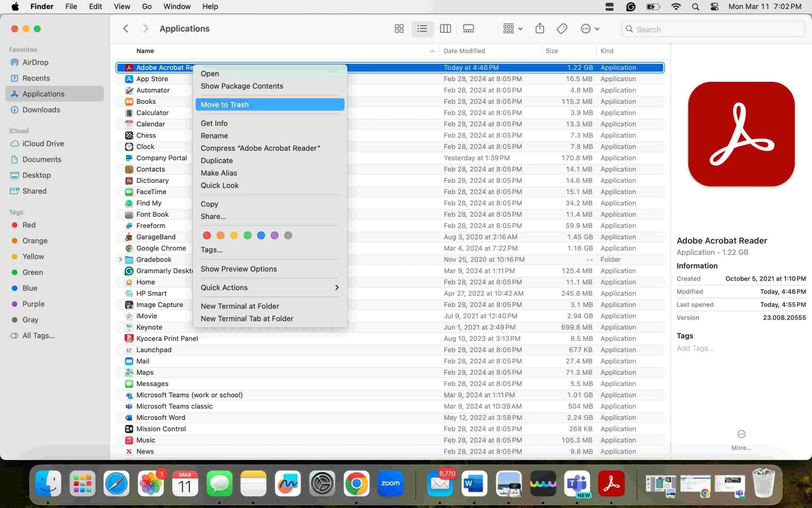This screenshot has height=508, width=812.
Task: Choose Show Package Contents
Action: (x=270, y=86)
